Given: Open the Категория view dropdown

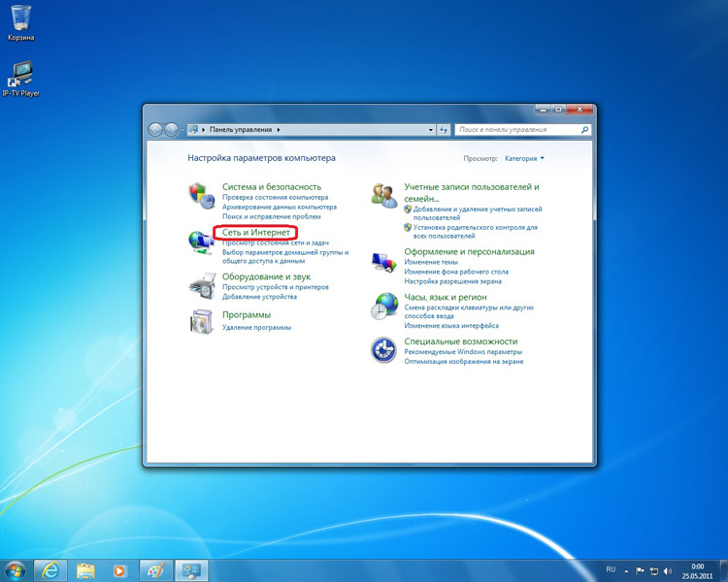Looking at the screenshot, I should [524, 158].
